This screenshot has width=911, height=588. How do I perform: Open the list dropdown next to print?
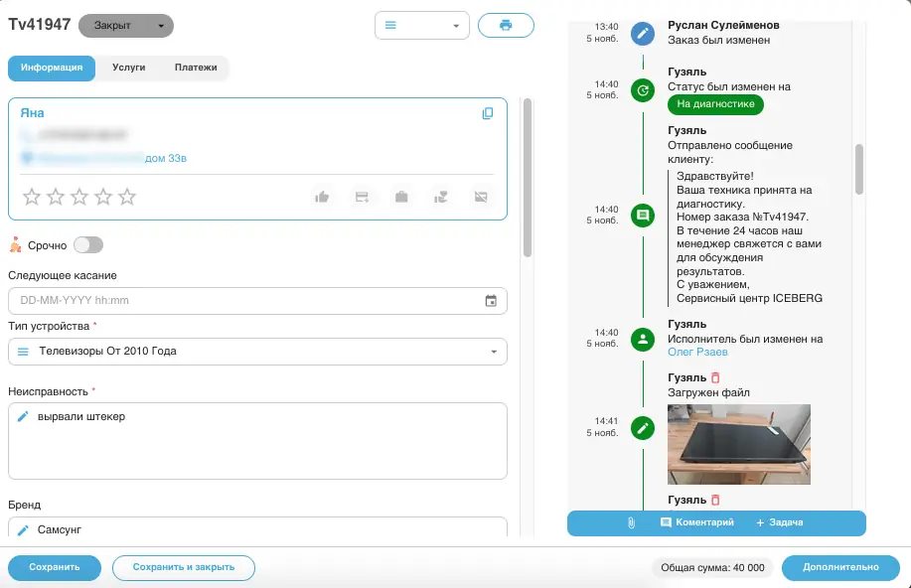point(421,26)
